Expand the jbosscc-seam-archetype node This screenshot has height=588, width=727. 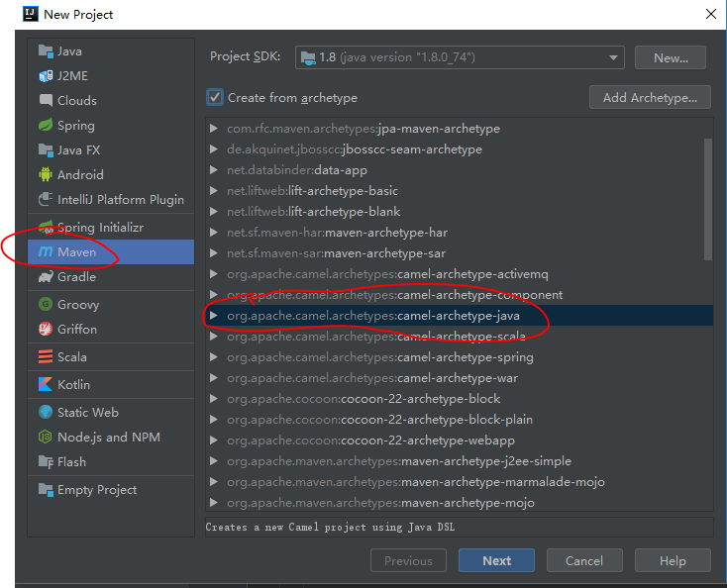[x=213, y=149]
